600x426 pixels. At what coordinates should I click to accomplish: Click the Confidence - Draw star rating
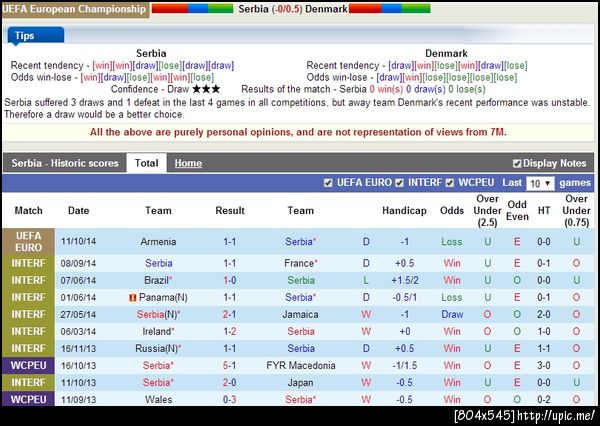click(x=206, y=89)
